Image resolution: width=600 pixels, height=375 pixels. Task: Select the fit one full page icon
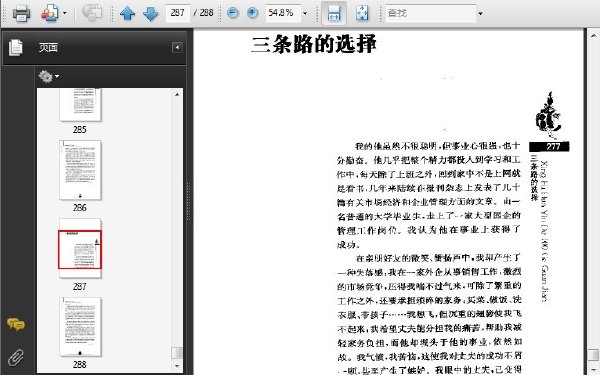[x=362, y=13]
